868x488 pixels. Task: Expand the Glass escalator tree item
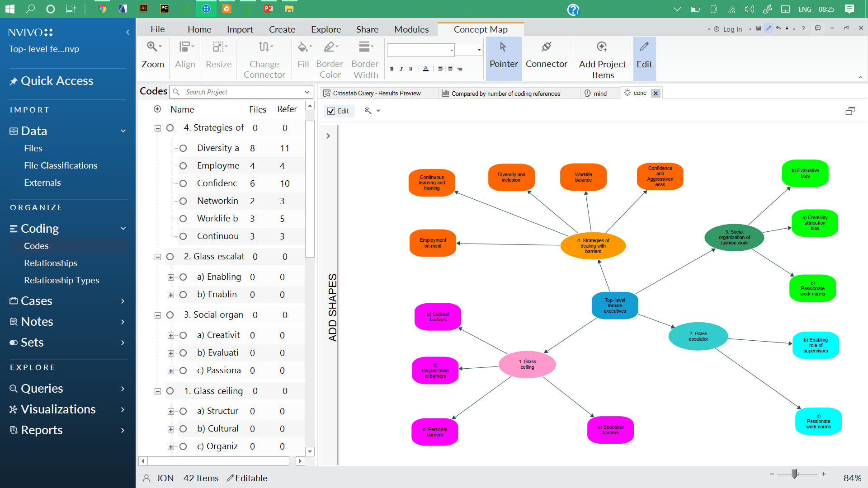coord(158,256)
